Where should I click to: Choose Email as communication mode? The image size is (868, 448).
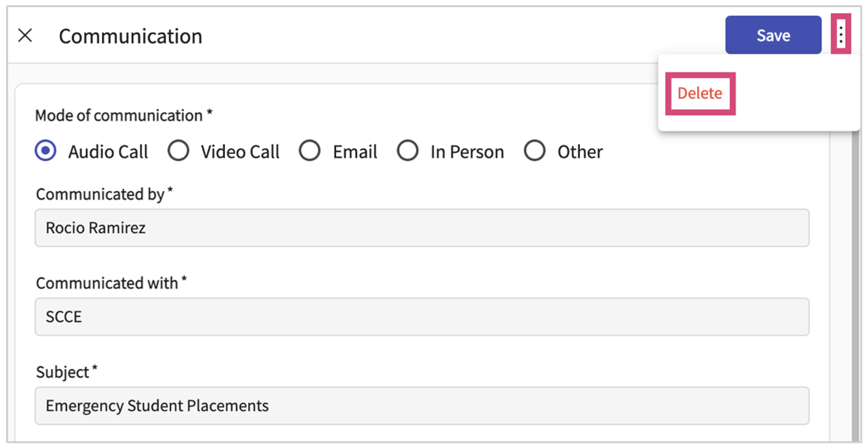pos(310,151)
